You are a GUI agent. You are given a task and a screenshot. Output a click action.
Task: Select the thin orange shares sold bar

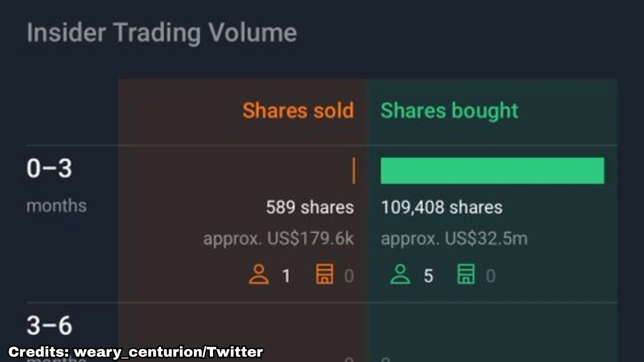click(354, 171)
